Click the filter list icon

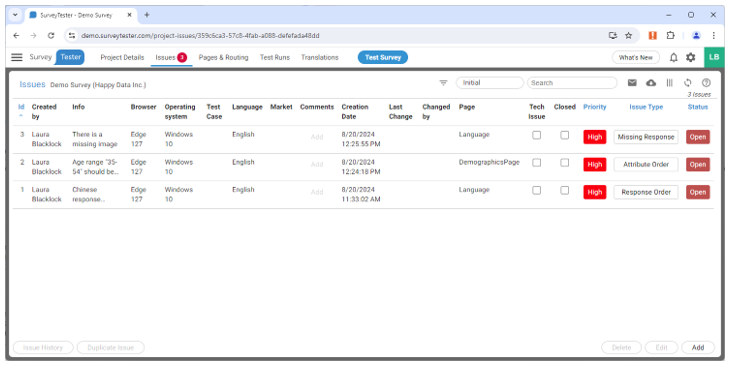[x=443, y=83]
